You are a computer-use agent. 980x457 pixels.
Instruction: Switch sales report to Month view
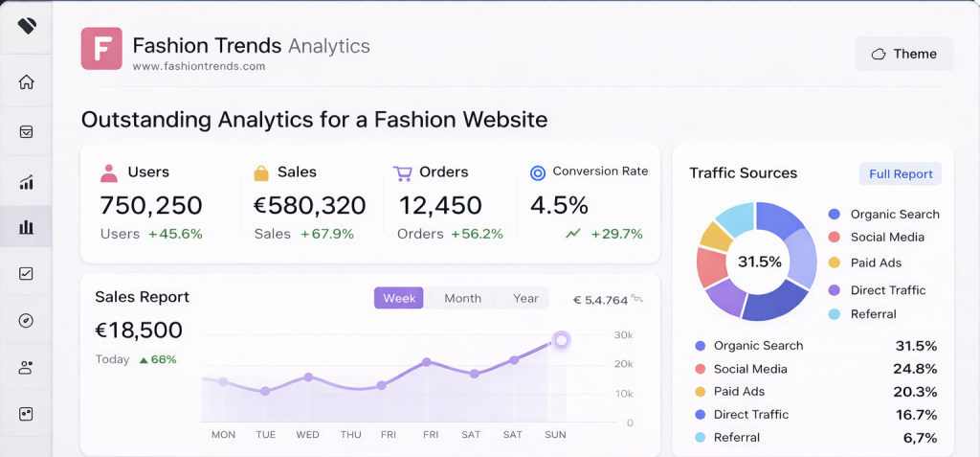462,298
